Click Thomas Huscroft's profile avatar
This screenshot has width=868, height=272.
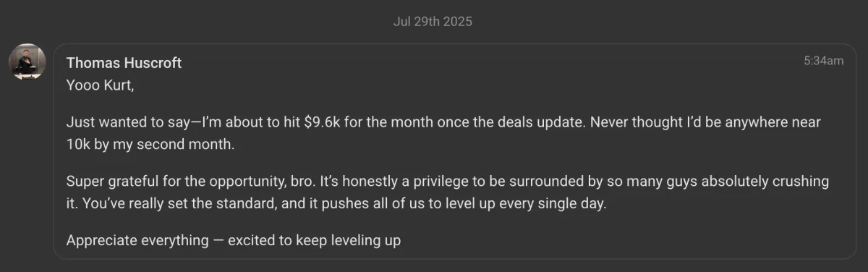(27, 62)
